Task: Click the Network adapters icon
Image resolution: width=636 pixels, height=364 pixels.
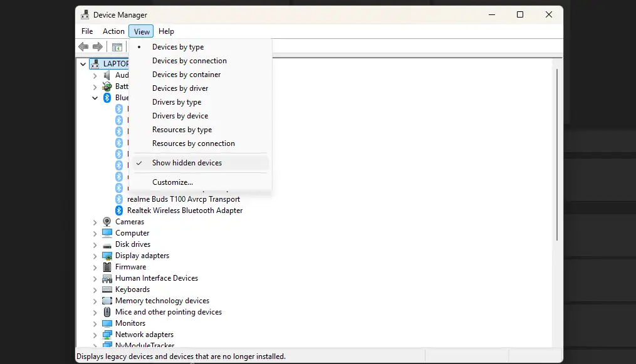Action: pyautogui.click(x=106, y=335)
